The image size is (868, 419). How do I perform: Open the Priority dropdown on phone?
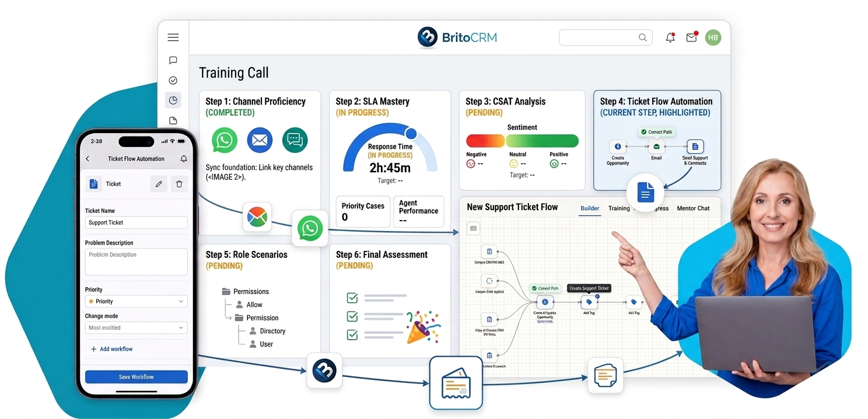[136, 302]
